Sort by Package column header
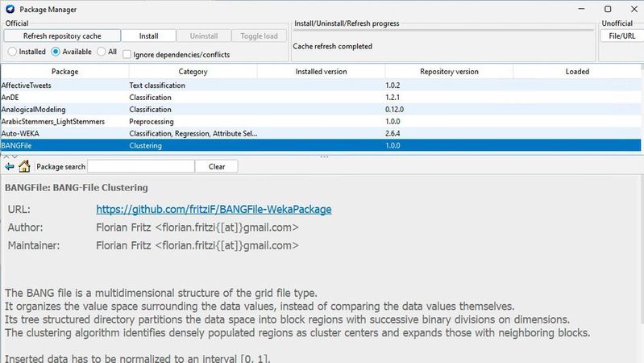 coord(65,72)
